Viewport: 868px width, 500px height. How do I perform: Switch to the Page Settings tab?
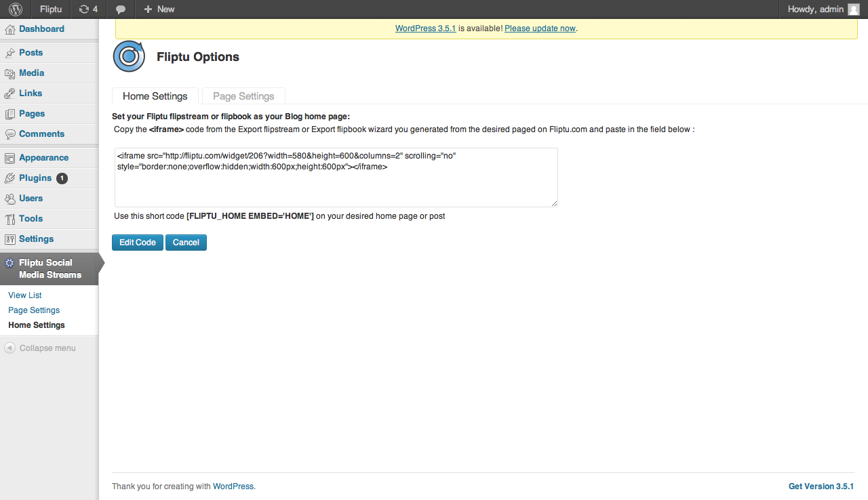click(243, 96)
